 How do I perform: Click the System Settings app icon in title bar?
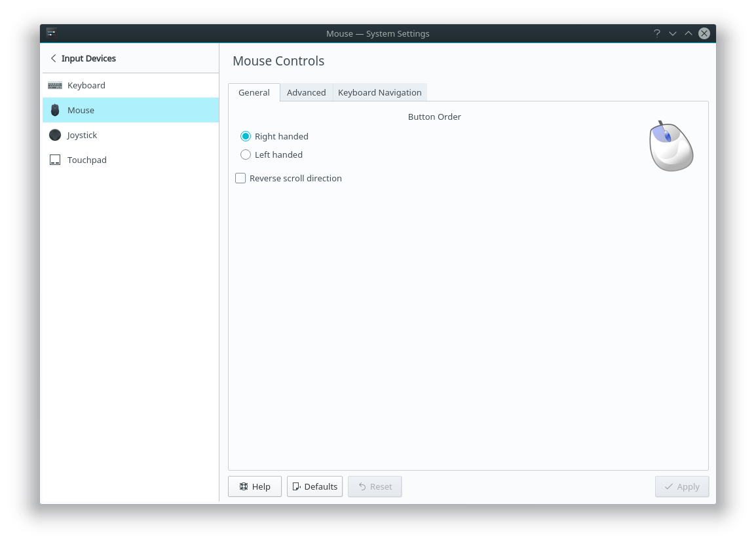pos(52,33)
